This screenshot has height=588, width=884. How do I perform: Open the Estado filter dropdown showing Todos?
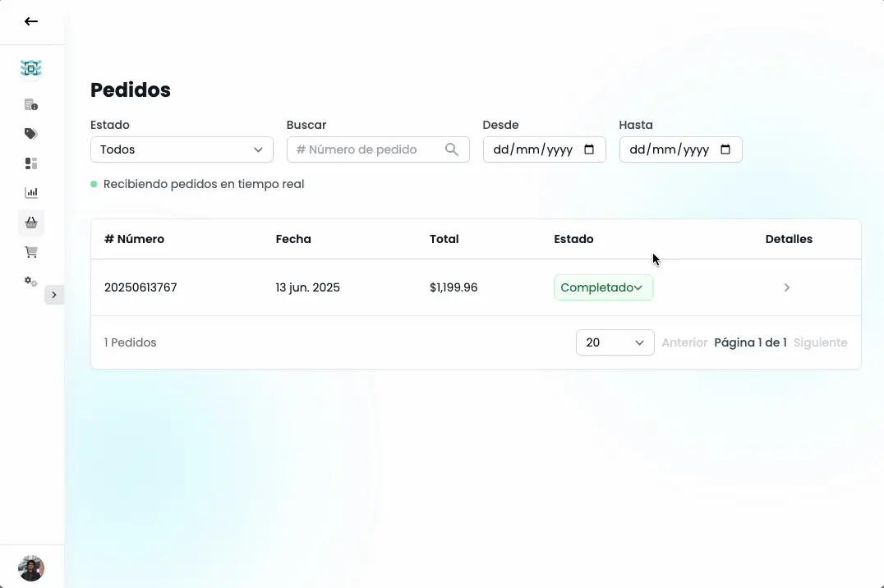pos(182,149)
